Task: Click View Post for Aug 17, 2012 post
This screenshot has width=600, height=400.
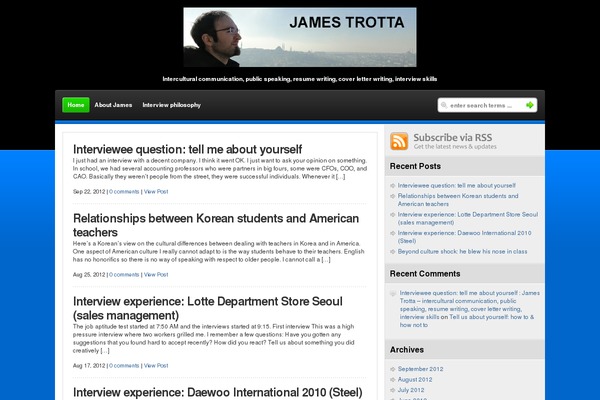Action: pos(156,366)
